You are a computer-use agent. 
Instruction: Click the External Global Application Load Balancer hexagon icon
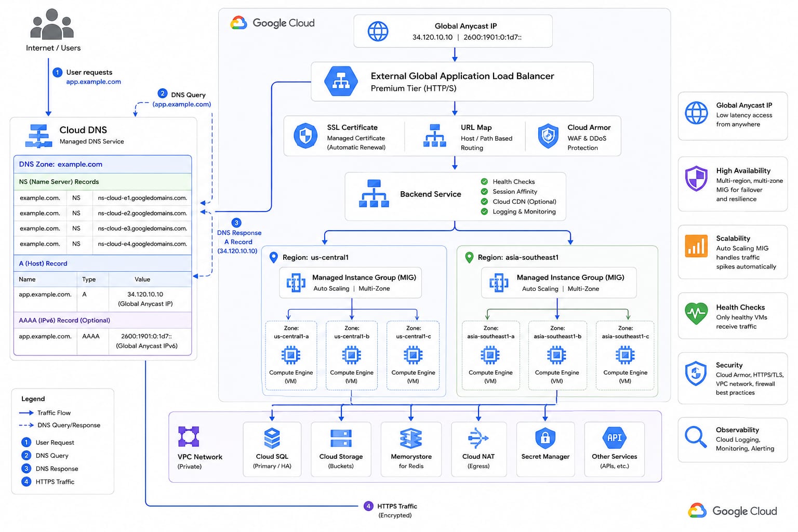point(341,81)
